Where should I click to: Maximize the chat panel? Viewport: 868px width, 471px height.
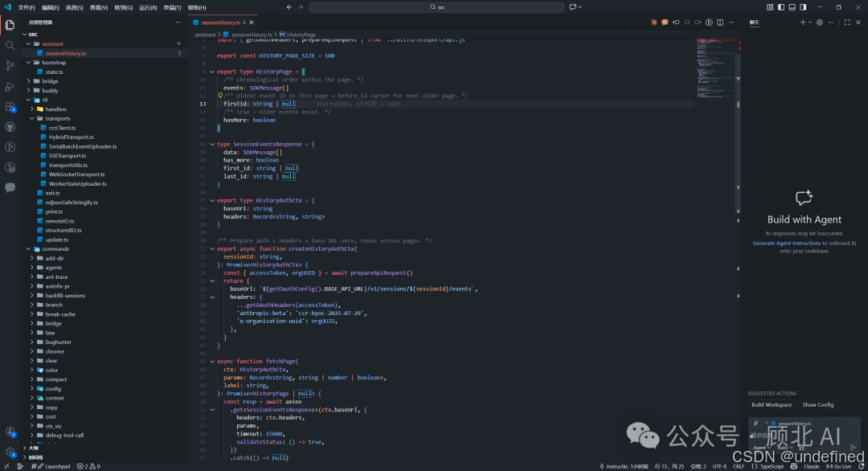tap(847, 23)
